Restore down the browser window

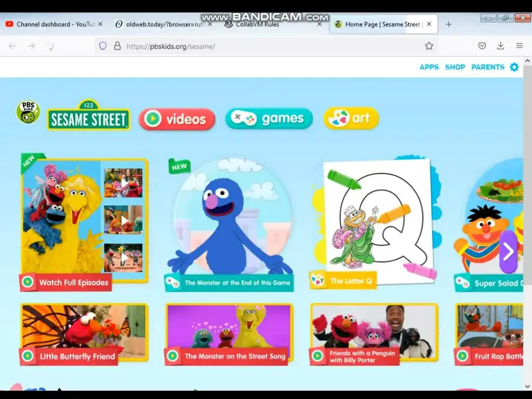(505, 18)
